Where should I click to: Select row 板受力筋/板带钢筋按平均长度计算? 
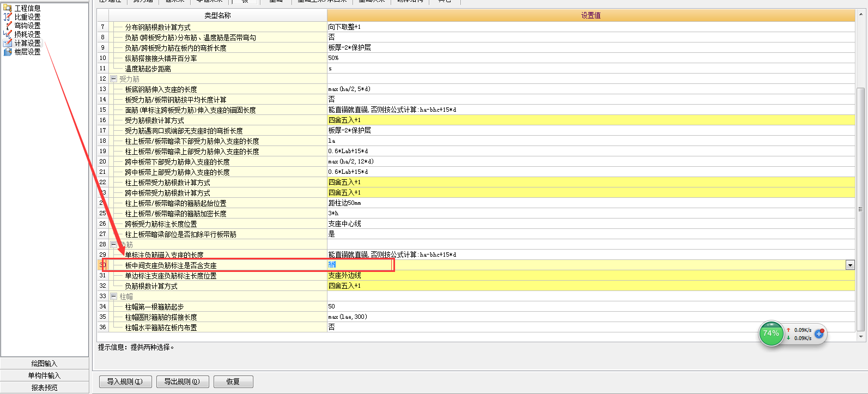tap(175, 99)
